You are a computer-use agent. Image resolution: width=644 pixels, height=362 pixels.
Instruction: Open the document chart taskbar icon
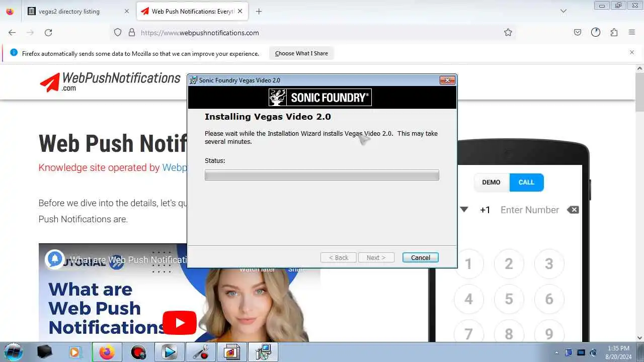point(231,352)
